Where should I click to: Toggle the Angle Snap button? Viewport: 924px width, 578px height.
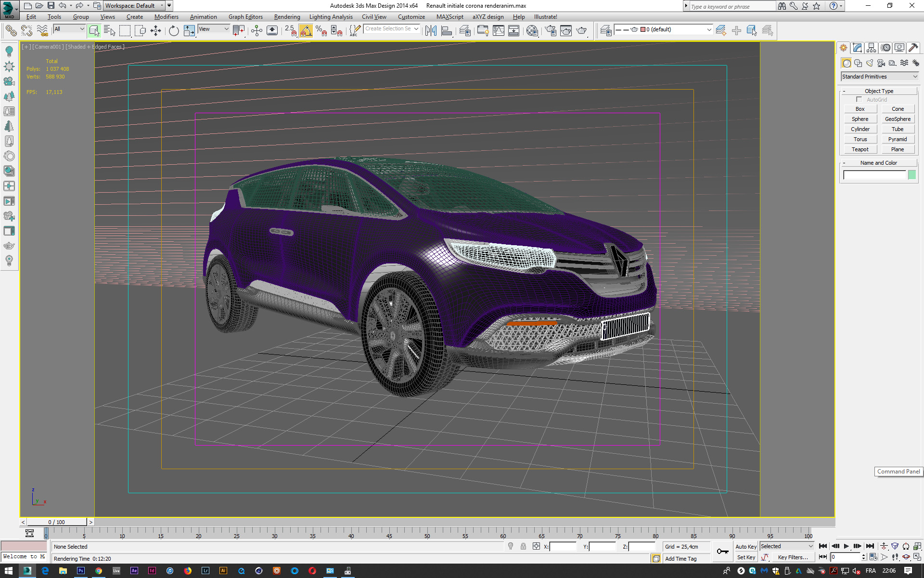coord(306,31)
